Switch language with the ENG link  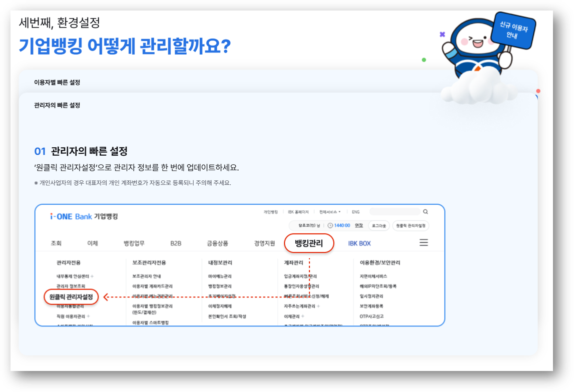coord(355,212)
